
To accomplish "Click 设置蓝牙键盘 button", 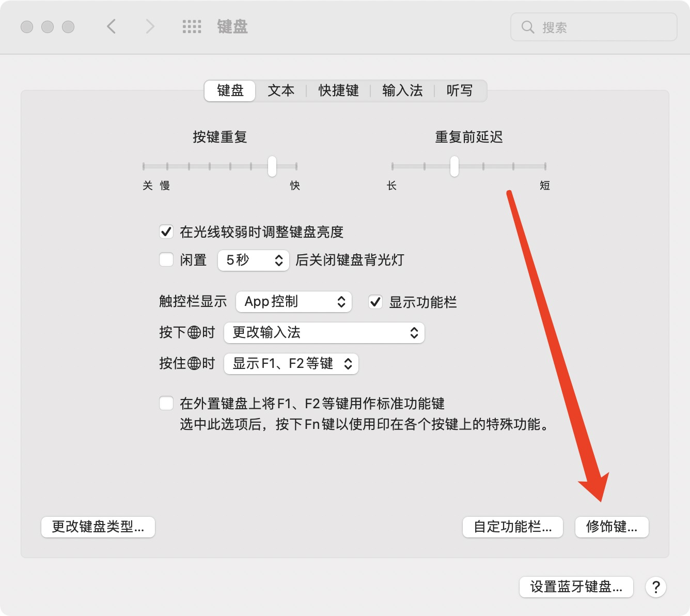I will coord(576,587).
